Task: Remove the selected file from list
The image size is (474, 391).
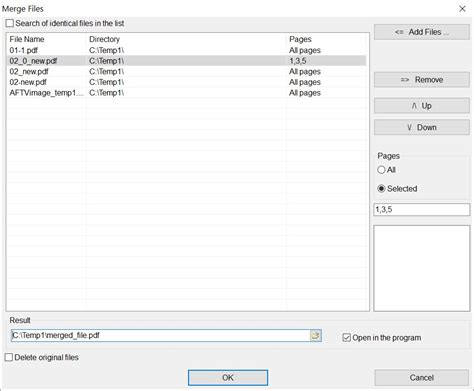Action: 422,80
